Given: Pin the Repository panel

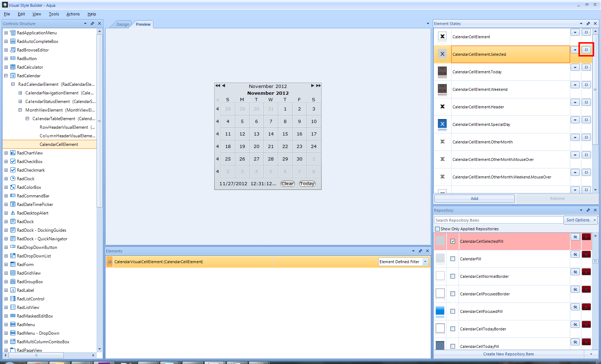Looking at the screenshot, I should tap(588, 210).
